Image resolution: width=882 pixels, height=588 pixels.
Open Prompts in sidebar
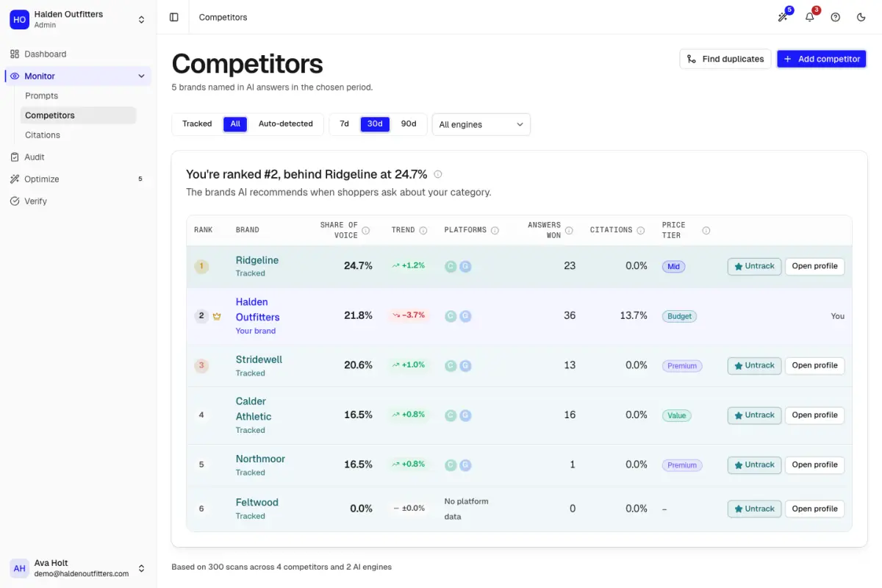point(78,96)
